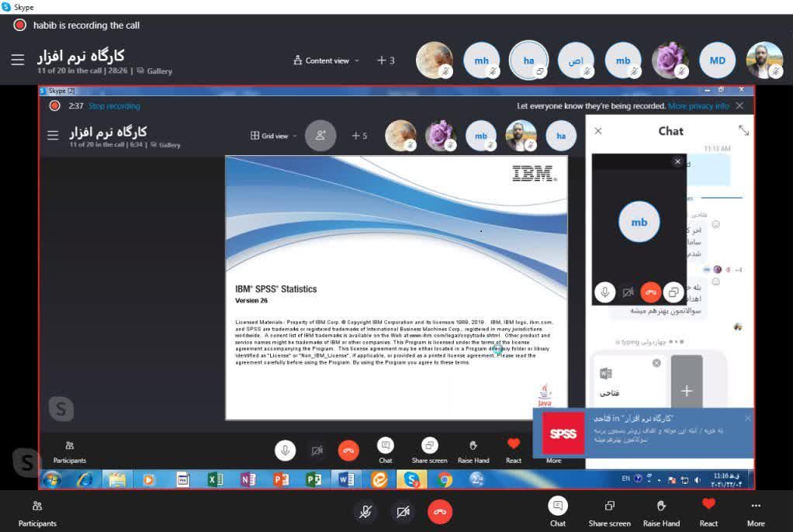Open Chat in shared window call bar

tap(386, 450)
